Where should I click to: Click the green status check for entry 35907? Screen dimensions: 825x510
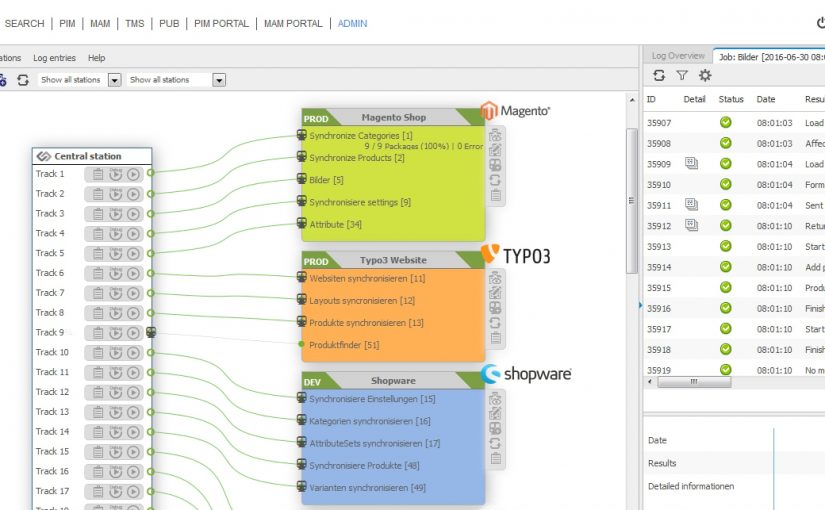[726, 123]
